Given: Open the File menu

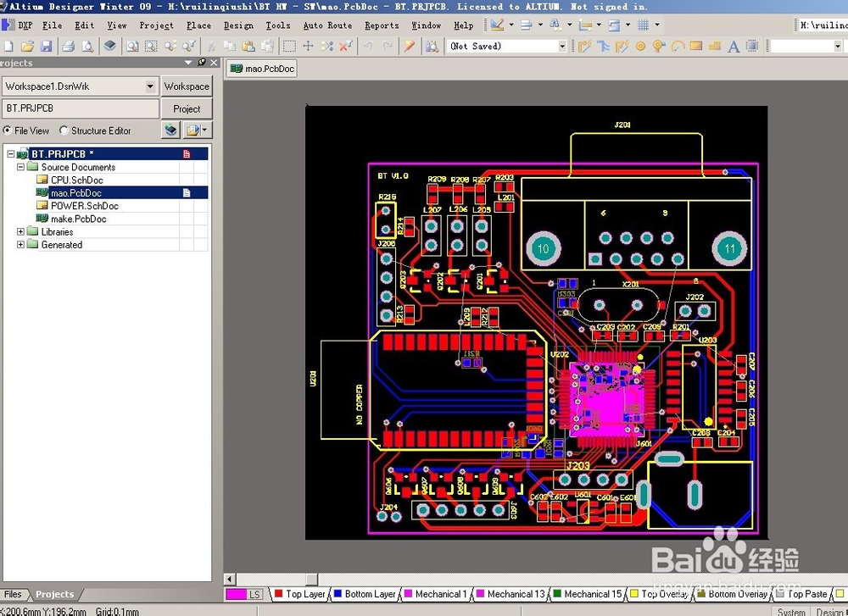Looking at the screenshot, I should click(52, 25).
